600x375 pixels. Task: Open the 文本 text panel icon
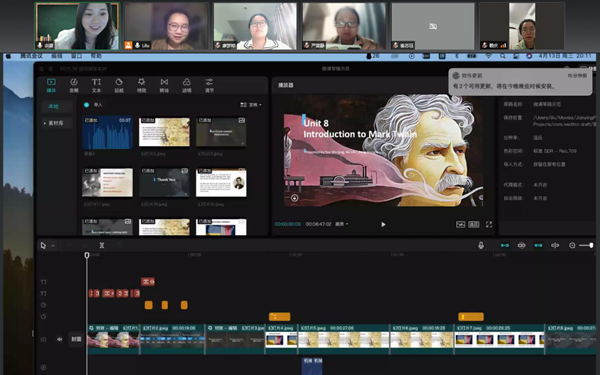(96, 85)
